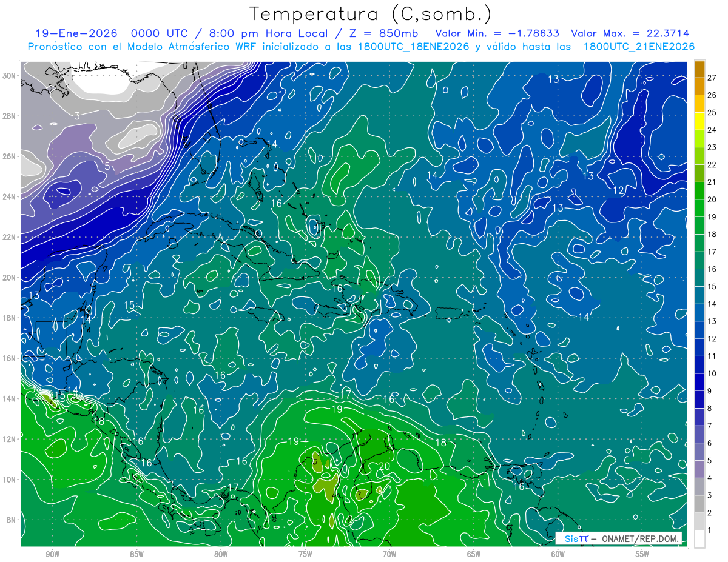
Task: Click the '80W' longitude axis label
Action: coord(221,555)
